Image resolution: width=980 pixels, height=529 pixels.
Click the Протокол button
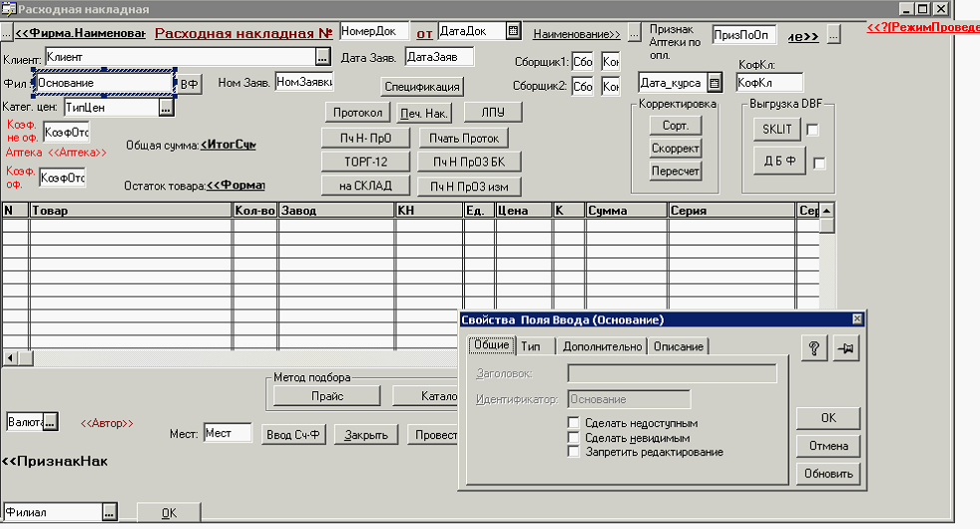pyautogui.click(x=357, y=113)
